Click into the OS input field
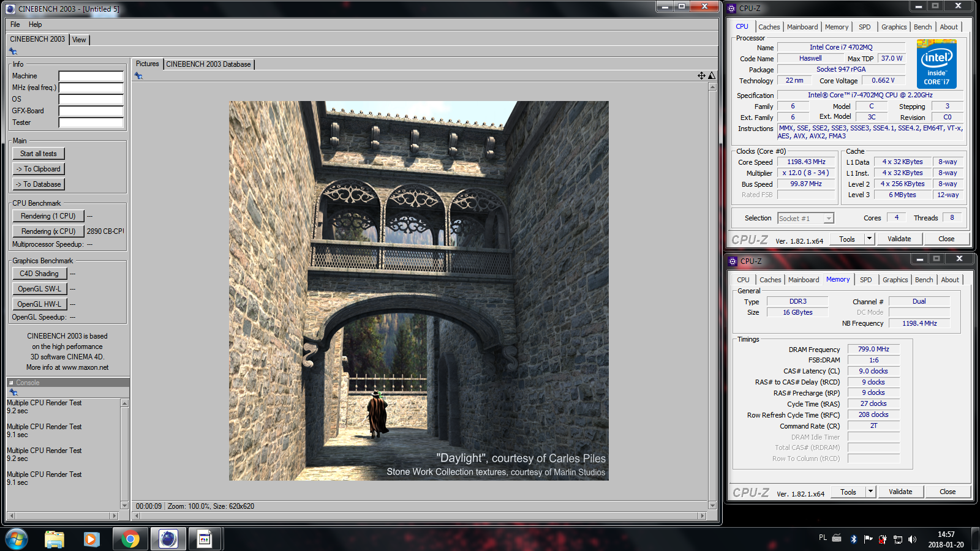980x551 pixels. [91, 100]
